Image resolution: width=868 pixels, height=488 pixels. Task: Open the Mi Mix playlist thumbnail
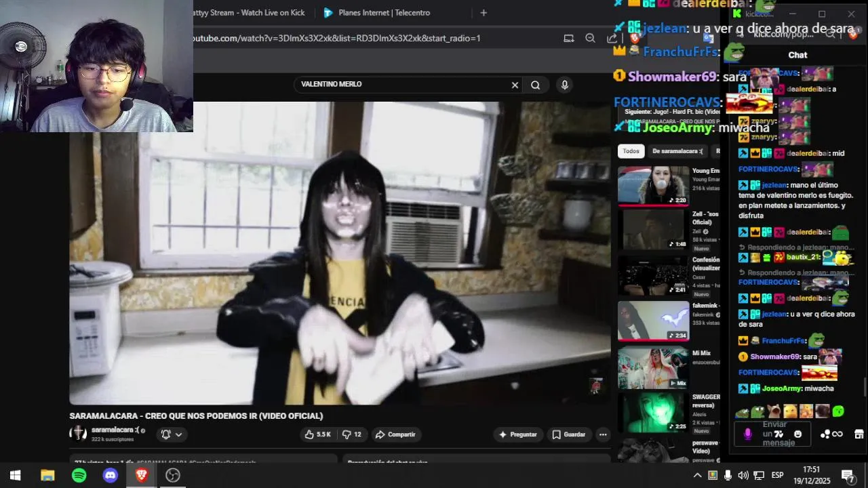click(653, 367)
